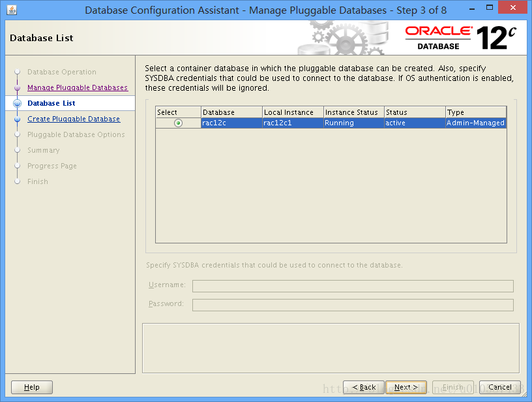The height and width of the screenshot is (402, 532).
Task: Cancel the wizard with the Cancel button
Action: click(500, 387)
